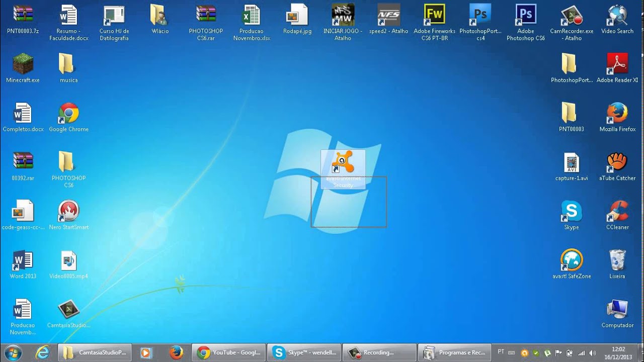644x362 pixels.
Task: Open avast orange tray icon
Action: 525,353
